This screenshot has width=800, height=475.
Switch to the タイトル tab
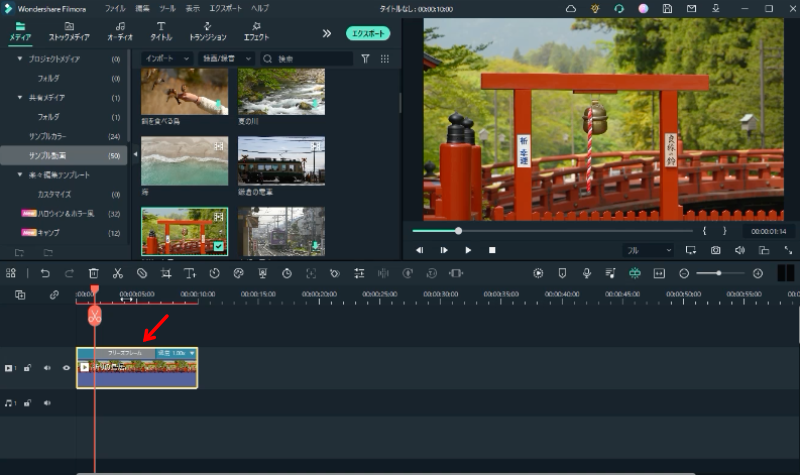pyautogui.click(x=161, y=32)
